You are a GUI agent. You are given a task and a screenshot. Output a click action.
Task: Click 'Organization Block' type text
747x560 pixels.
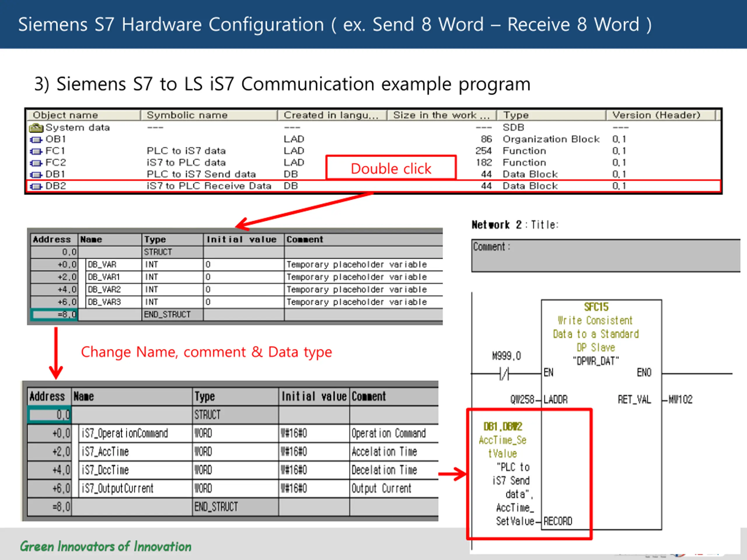click(x=551, y=139)
